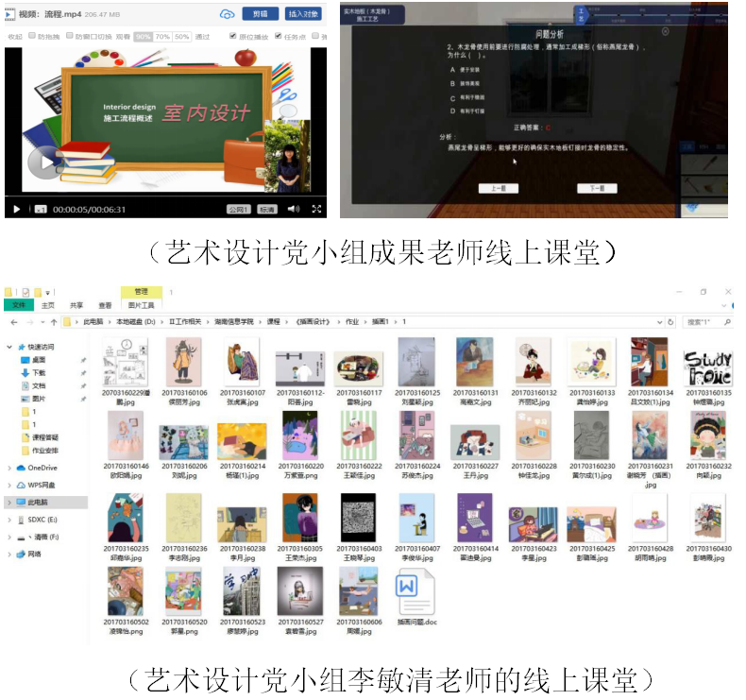Mute the video with the speaker icon
Image resolution: width=746 pixels, height=700 pixels.
[x=294, y=209]
